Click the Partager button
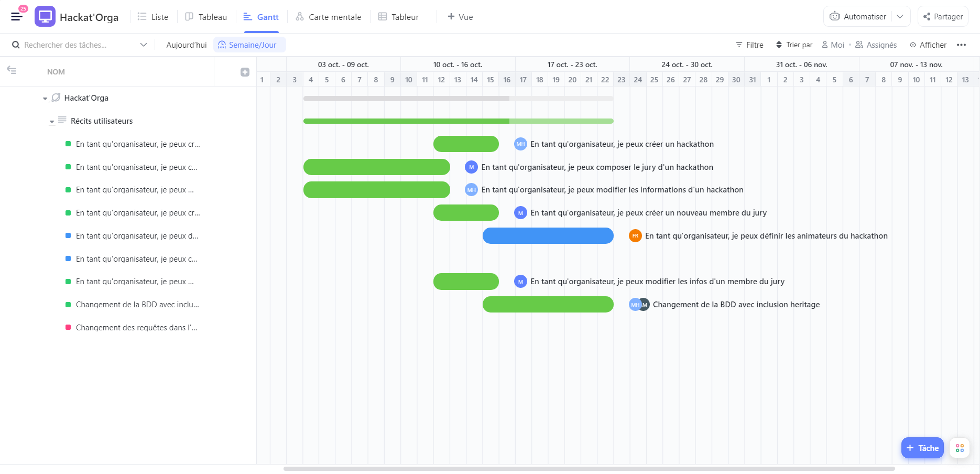This screenshot has width=980, height=474. [943, 17]
